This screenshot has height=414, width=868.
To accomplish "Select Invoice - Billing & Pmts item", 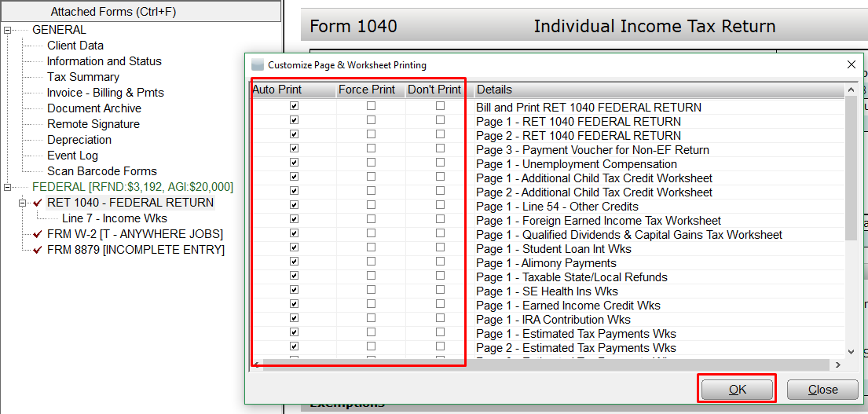I will pyautogui.click(x=105, y=93).
